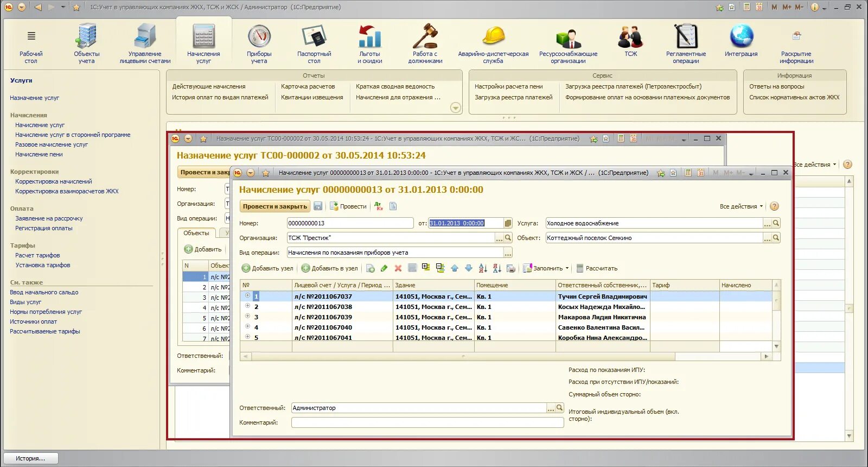Open Краткая сводная ведомость report
This screenshot has width=868, height=467.
pyautogui.click(x=395, y=86)
